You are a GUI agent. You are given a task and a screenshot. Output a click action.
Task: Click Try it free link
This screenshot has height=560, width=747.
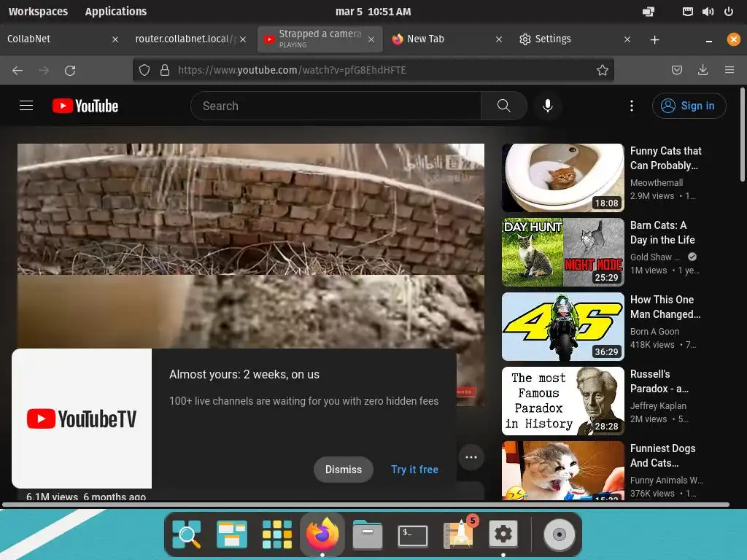(414, 470)
